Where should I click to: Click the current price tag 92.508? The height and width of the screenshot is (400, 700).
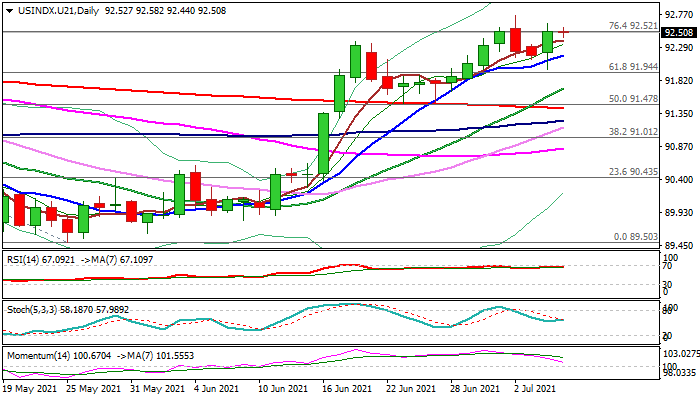tap(679, 32)
